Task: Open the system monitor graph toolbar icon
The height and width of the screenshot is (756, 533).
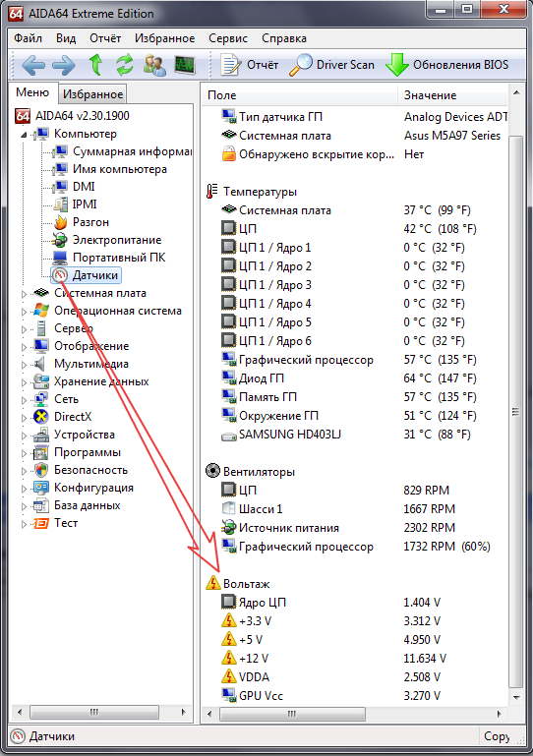Action: [x=185, y=65]
